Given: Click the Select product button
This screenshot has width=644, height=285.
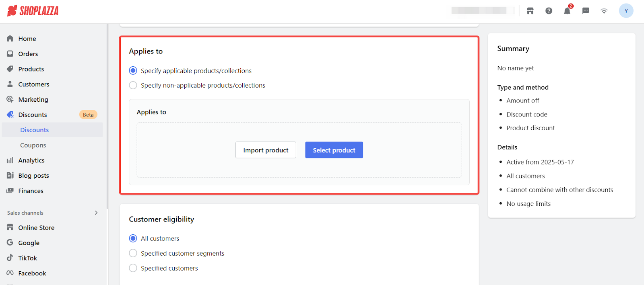Looking at the screenshot, I should (x=334, y=150).
